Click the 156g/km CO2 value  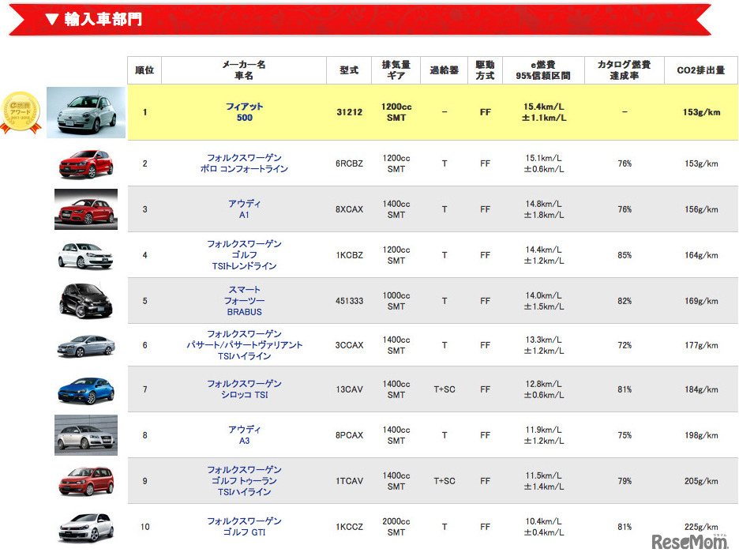coord(701,209)
